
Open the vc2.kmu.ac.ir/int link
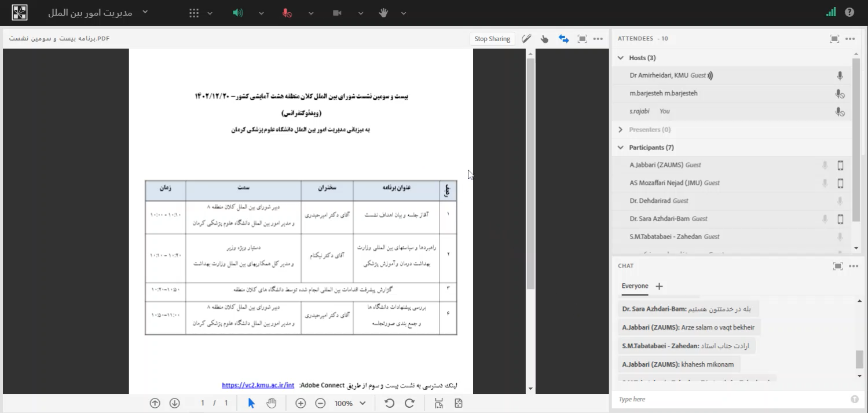coord(258,385)
